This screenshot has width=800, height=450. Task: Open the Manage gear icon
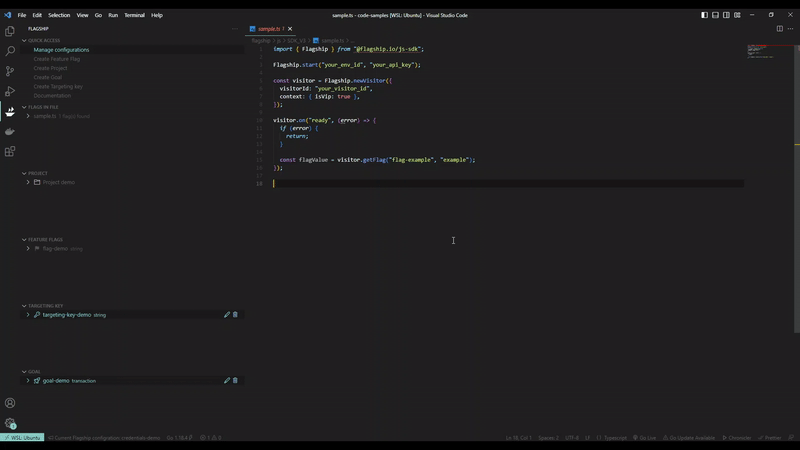(10, 423)
